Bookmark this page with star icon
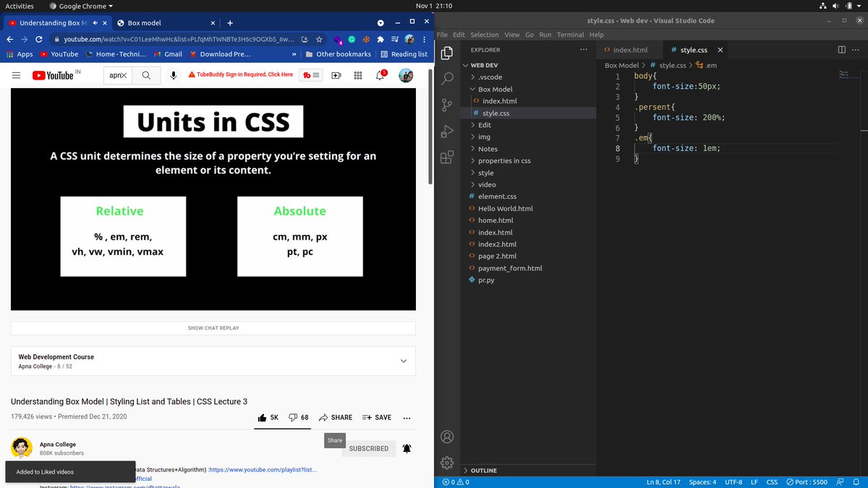The image size is (868, 488). click(319, 39)
